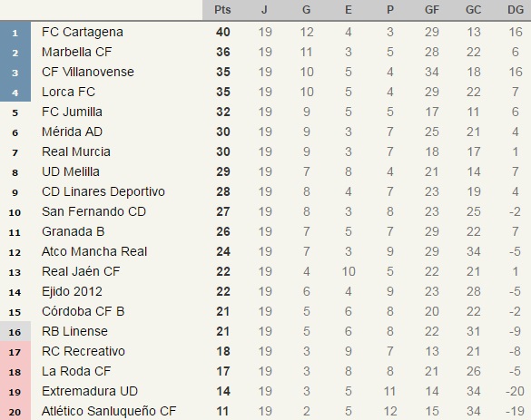Sort by the Pts column header

(x=222, y=10)
